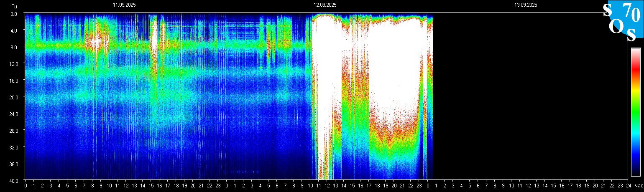Click hour 23 label under 11.09.2025

coord(218,186)
